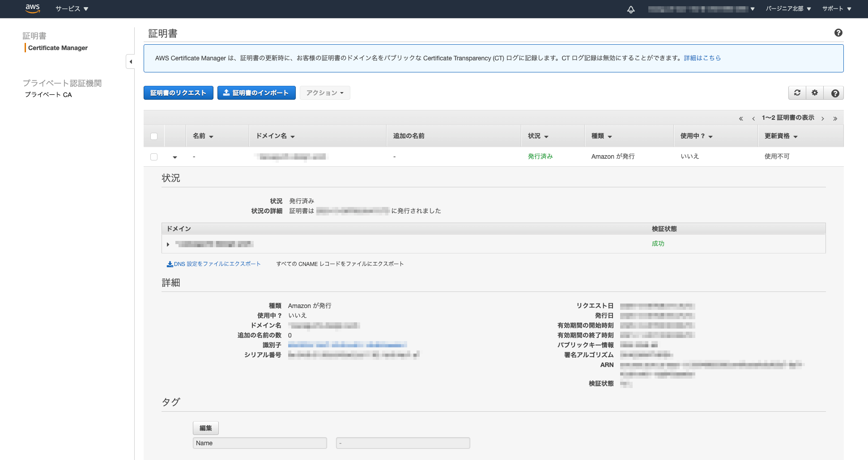Click the 詳細はこちら link
This screenshot has height=460, width=868.
click(x=702, y=58)
